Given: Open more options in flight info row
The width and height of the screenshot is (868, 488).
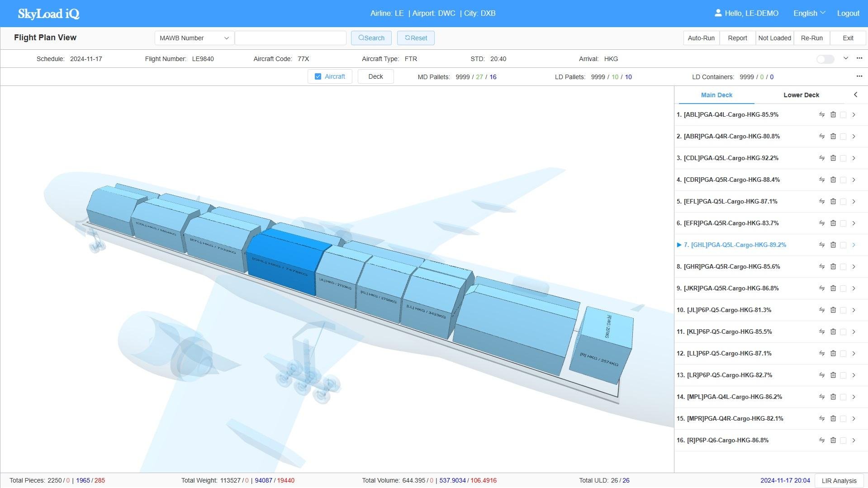Looking at the screenshot, I should [859, 58].
